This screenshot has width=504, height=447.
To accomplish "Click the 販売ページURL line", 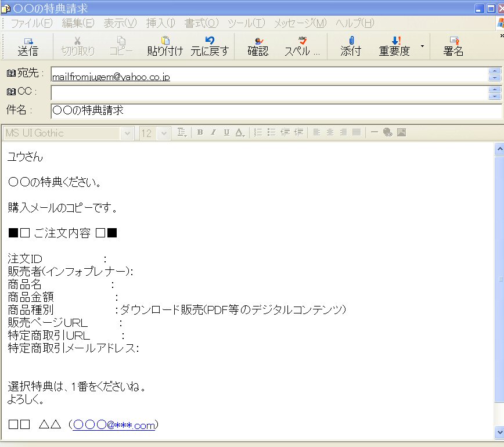I will [x=65, y=323].
